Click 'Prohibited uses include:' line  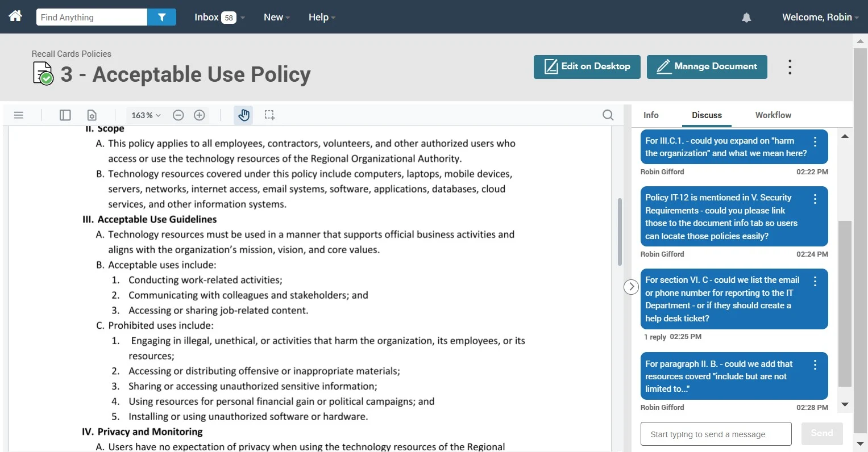(161, 325)
